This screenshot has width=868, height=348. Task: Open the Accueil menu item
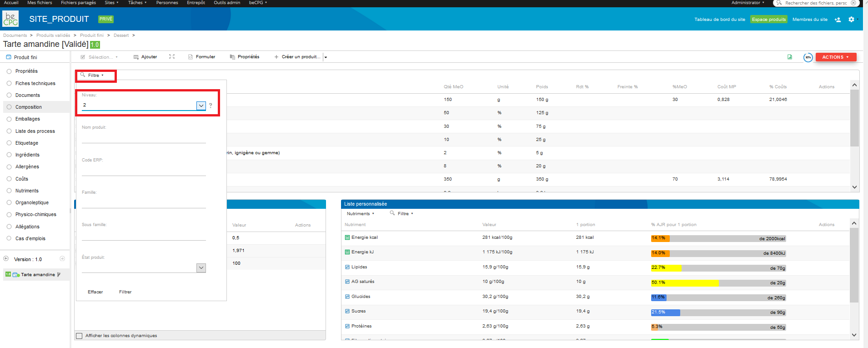(11, 3)
